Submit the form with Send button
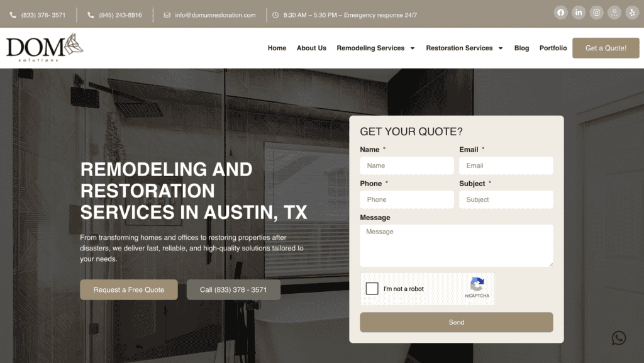 tap(457, 322)
